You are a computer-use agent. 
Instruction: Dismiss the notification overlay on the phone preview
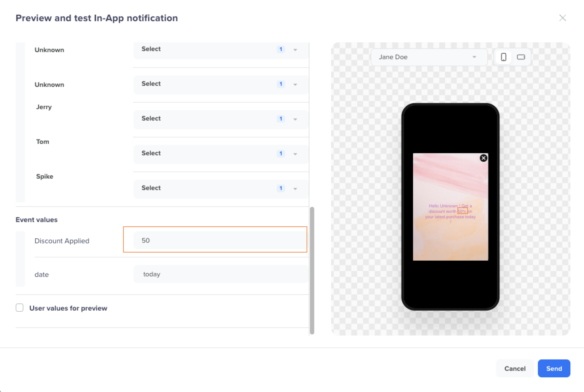tap(484, 158)
